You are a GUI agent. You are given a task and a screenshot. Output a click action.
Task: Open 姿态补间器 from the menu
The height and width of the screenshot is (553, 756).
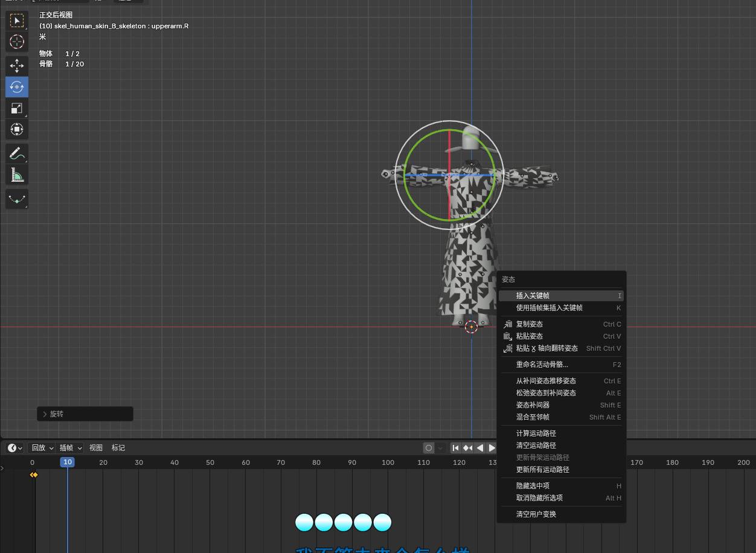(562, 405)
